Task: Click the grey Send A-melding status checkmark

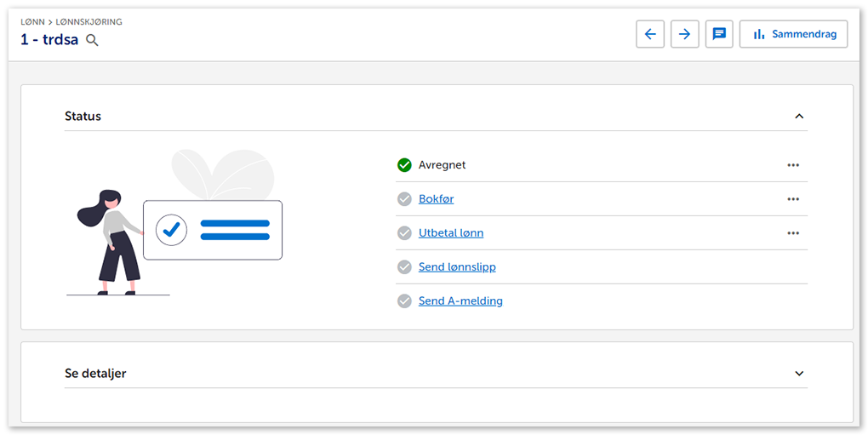Action: click(404, 301)
